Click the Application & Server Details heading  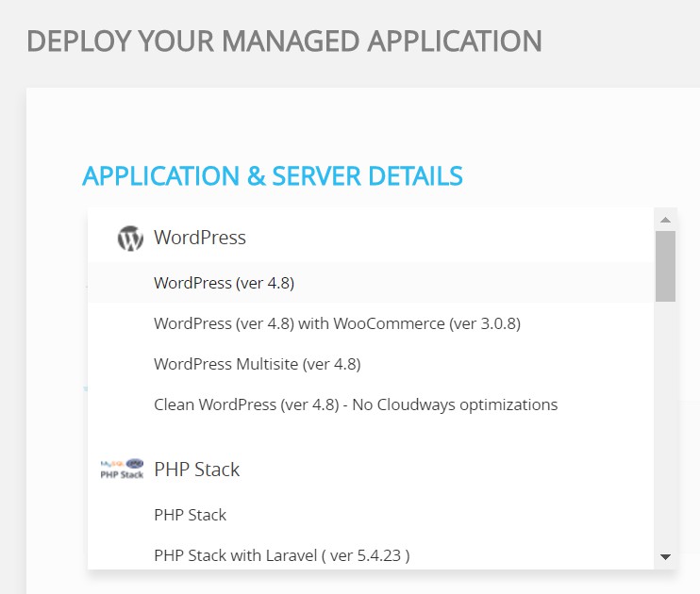[x=273, y=175]
